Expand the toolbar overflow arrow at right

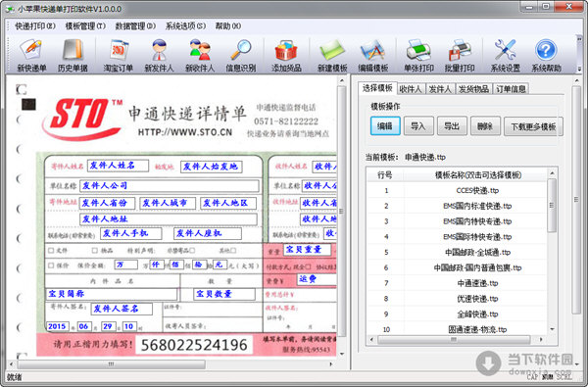[x=579, y=69]
